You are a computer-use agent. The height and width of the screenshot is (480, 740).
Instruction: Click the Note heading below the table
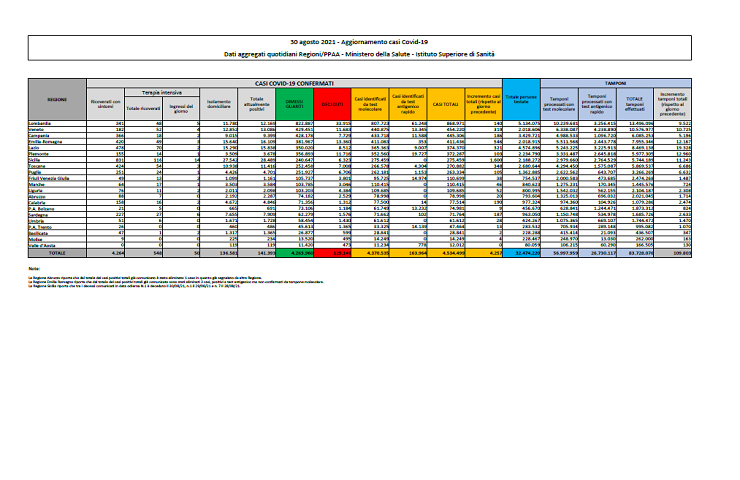(33, 269)
